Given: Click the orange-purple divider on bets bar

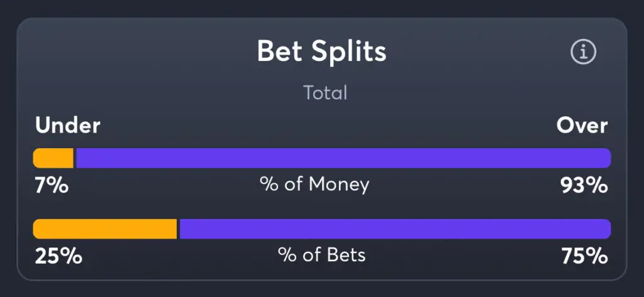Looking at the screenshot, I should [178, 229].
